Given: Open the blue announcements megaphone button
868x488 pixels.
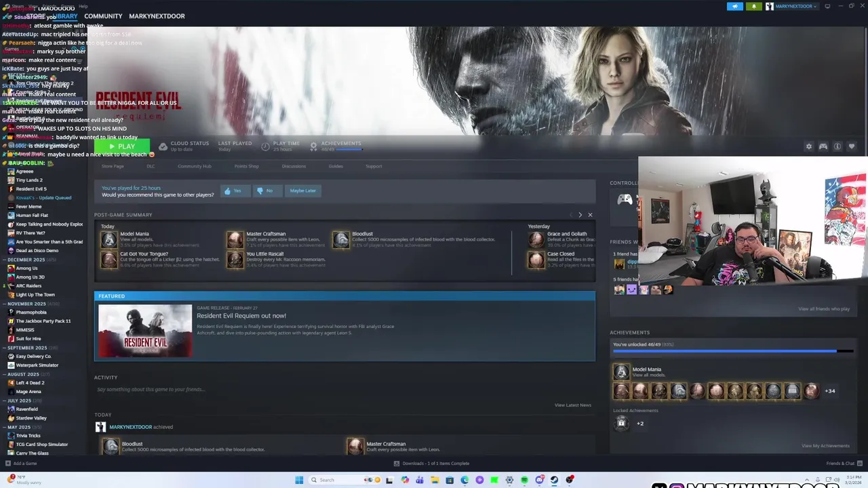Looking at the screenshot, I should click(x=735, y=6).
